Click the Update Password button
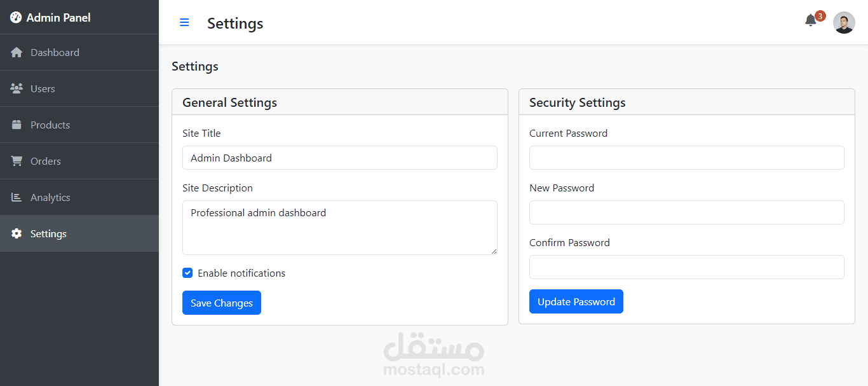 [x=576, y=301]
